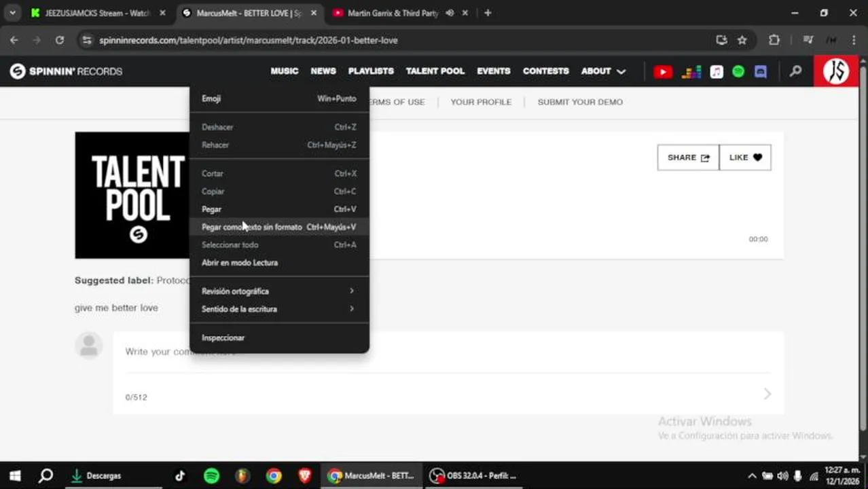Switch to the Martin Garrix & Third Party tab
The width and height of the screenshot is (868, 489).
point(393,13)
